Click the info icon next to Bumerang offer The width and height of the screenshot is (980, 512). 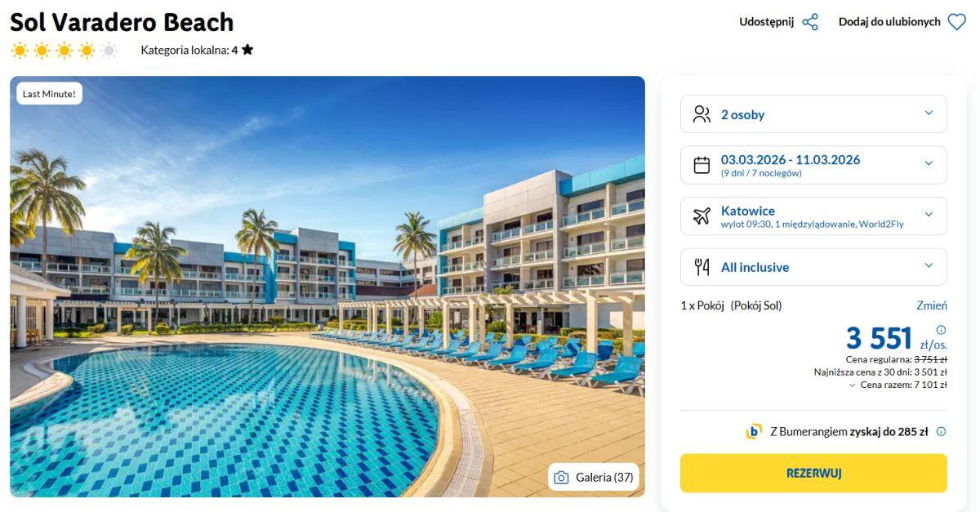941,432
